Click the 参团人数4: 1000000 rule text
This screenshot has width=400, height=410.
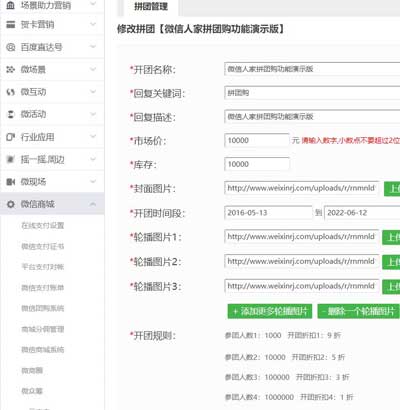tap(259, 397)
